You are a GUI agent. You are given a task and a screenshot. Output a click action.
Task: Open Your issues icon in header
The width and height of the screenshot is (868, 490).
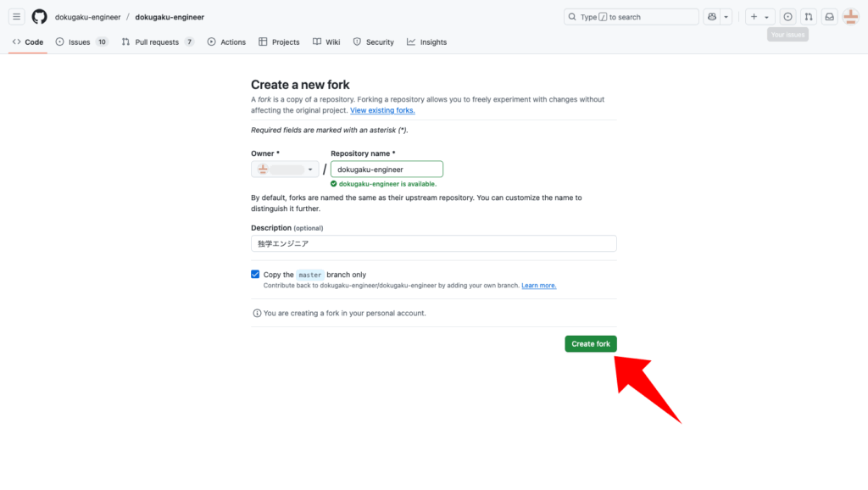(787, 17)
